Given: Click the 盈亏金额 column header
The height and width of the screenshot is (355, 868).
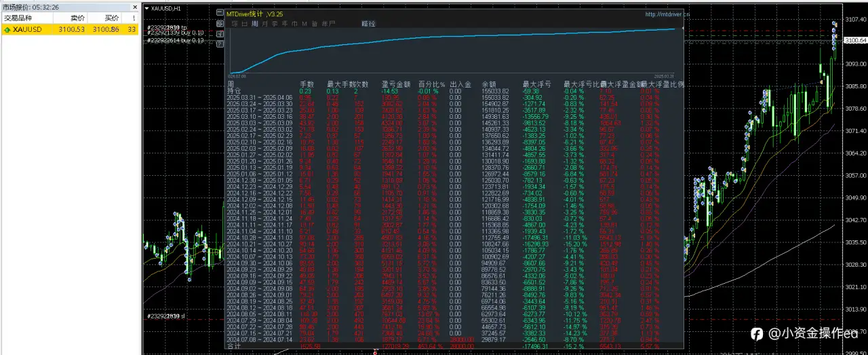Looking at the screenshot, I should click(x=396, y=84).
